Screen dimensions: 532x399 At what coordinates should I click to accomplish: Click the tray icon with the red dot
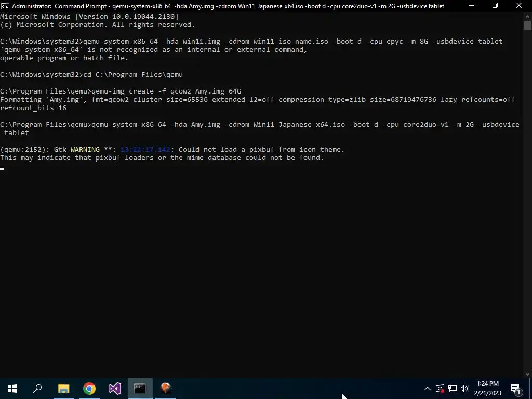(x=440, y=389)
